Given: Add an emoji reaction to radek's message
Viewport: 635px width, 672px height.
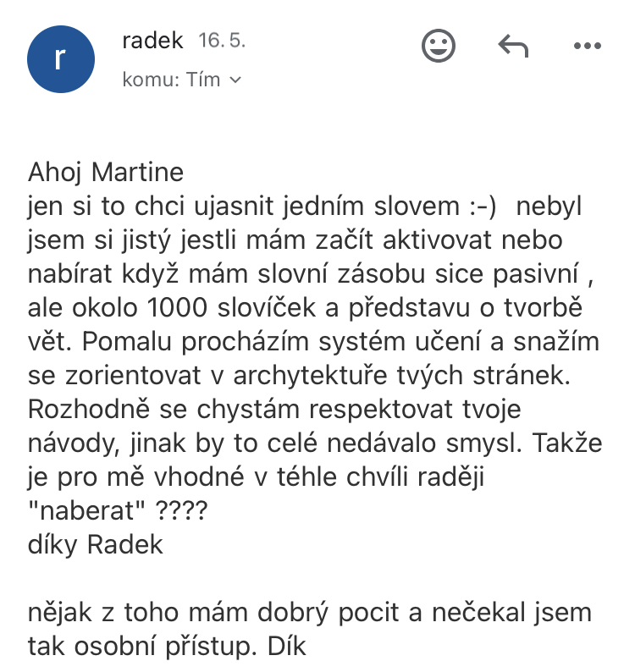Looking at the screenshot, I should tap(439, 46).
